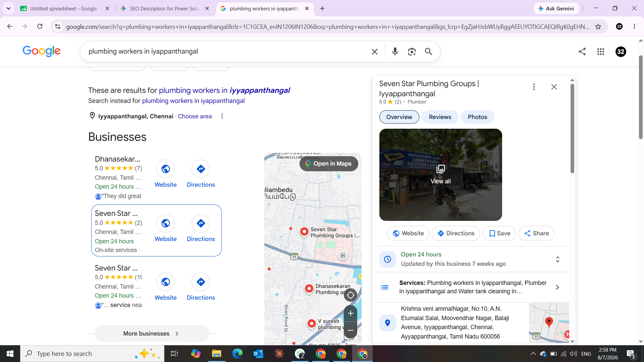The height and width of the screenshot is (362, 644).
Task: Start voice search with the microphone icon
Action: [395, 52]
